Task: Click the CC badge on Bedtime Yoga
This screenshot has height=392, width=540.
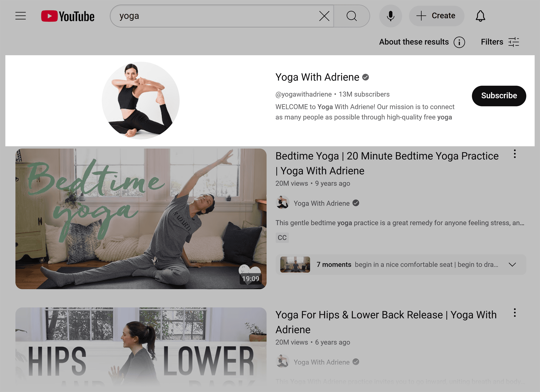Action: (282, 238)
